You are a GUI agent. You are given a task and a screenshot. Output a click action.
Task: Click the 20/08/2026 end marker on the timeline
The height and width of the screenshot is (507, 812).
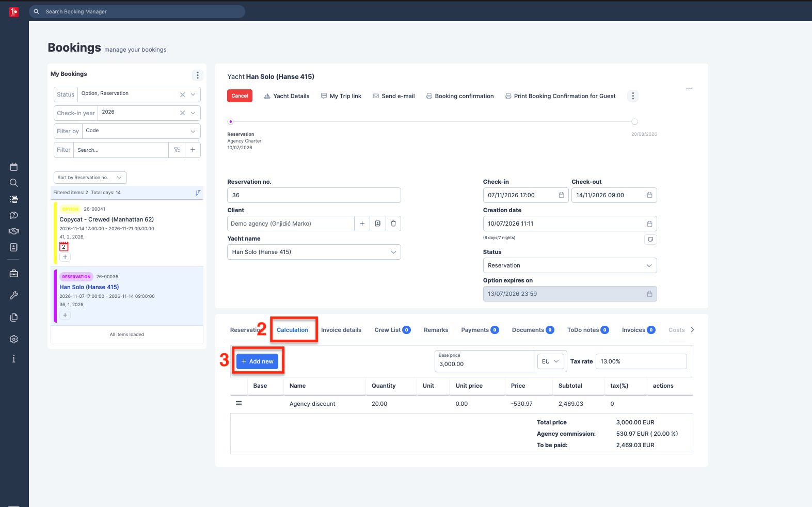[x=634, y=122]
